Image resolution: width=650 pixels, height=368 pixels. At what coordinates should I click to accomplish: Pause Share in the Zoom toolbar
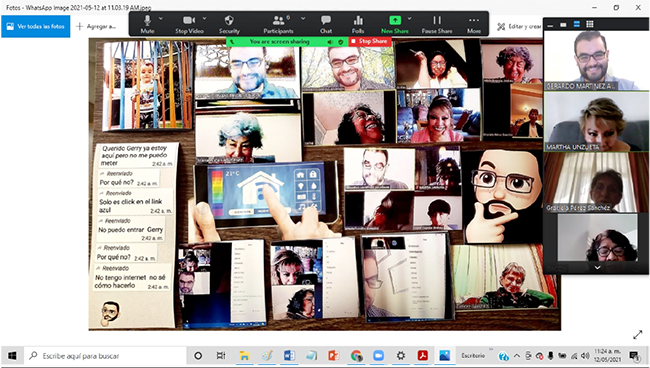437,24
